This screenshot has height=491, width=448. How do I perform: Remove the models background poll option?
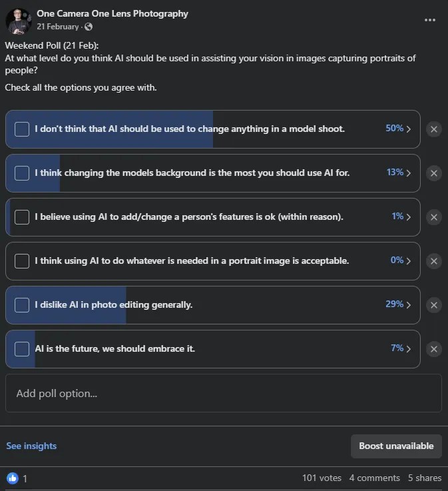433,173
